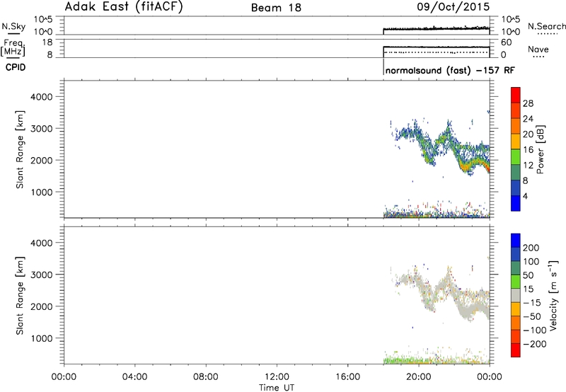Click the 'Power [dB]' colorbar label
Viewport: 566px width, 392px height.
pos(541,149)
